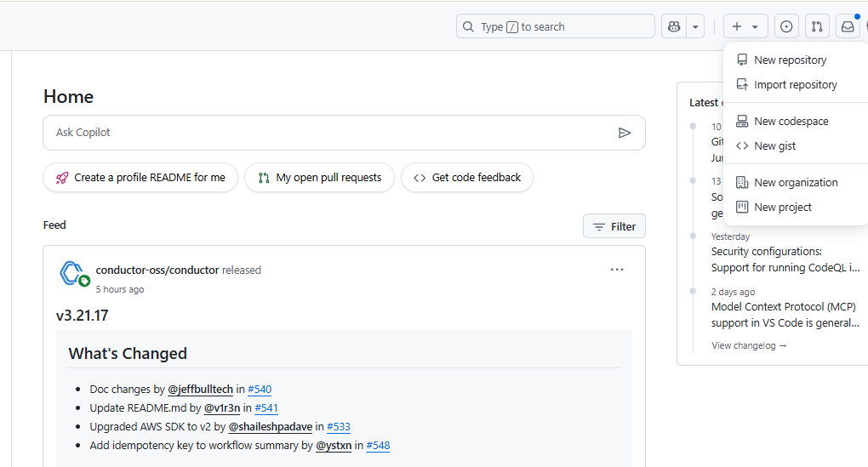
Task: Open the Pull requests header icon
Action: [x=817, y=26]
